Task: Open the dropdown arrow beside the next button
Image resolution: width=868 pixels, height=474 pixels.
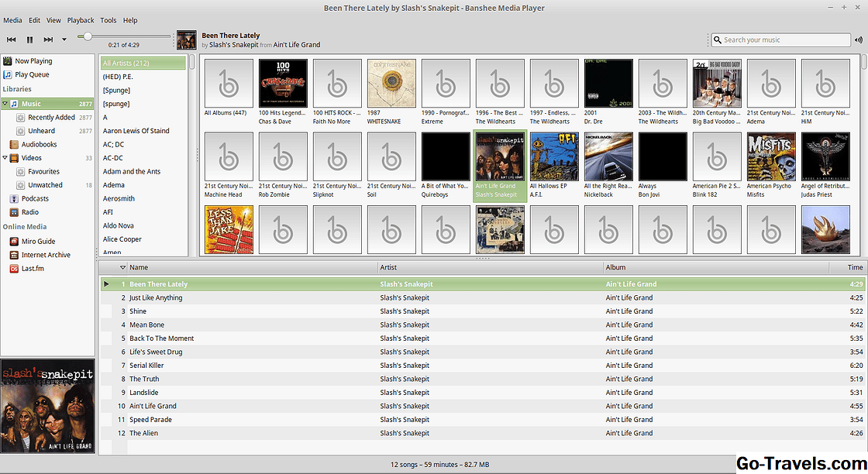Action: pyautogui.click(x=64, y=39)
